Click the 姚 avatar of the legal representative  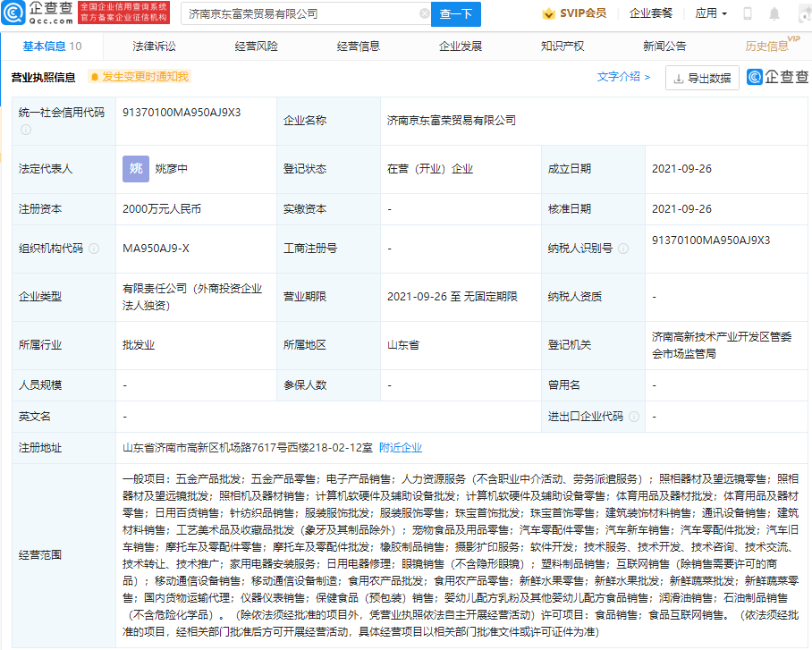(x=136, y=168)
